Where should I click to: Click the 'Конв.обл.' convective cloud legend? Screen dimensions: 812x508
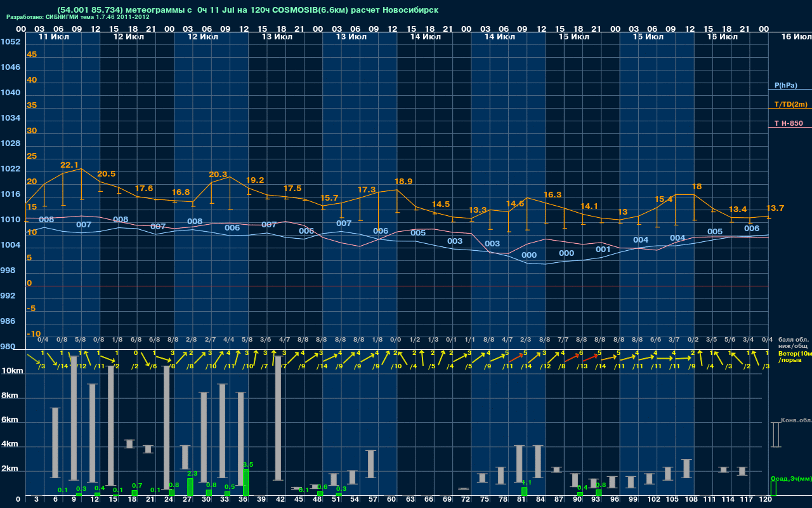[796, 420]
